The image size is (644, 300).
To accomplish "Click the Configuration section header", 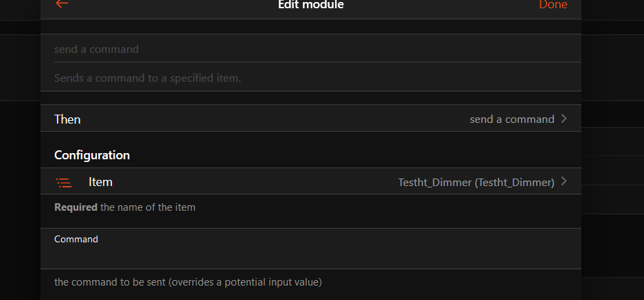I will 92,155.
